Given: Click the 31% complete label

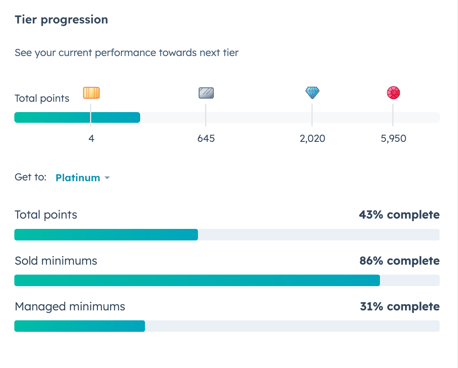Looking at the screenshot, I should [400, 306].
